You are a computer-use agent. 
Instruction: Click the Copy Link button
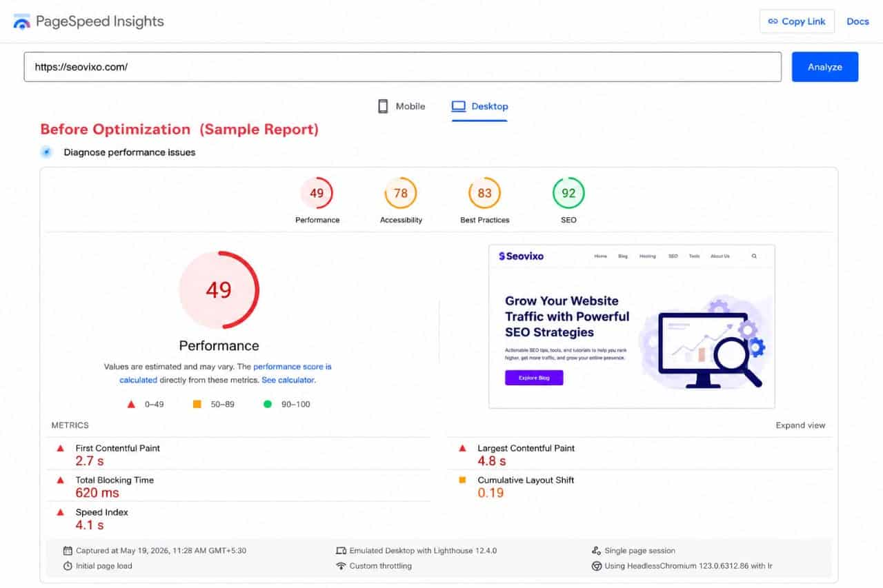pyautogui.click(x=797, y=21)
